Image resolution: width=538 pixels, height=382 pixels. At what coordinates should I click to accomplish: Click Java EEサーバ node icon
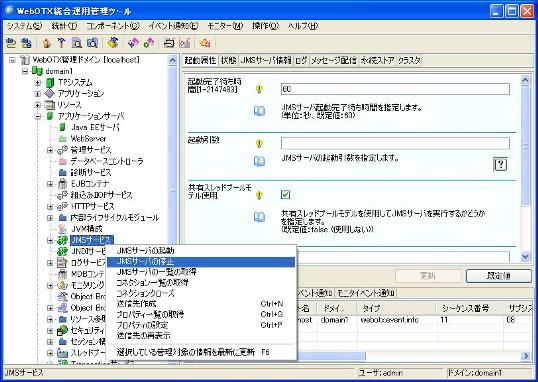[62, 127]
